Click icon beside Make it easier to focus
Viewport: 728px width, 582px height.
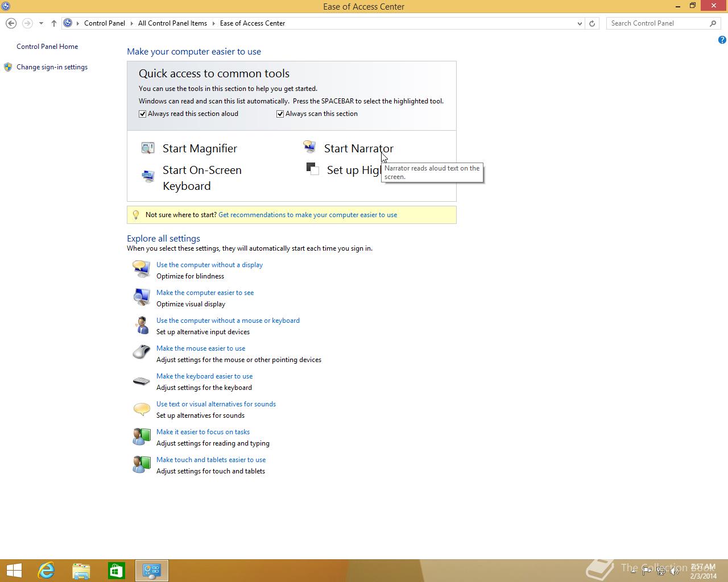click(x=141, y=436)
